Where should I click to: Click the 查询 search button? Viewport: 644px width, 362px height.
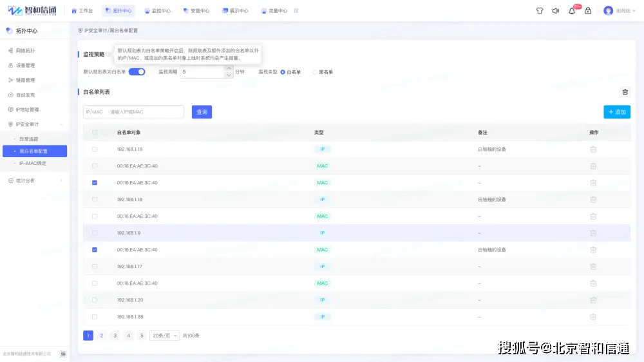click(x=202, y=112)
